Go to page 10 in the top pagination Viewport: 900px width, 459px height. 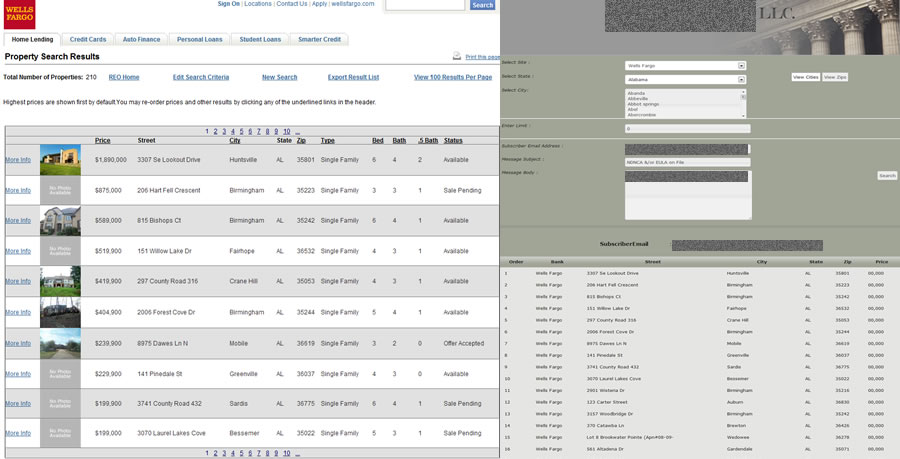286,132
